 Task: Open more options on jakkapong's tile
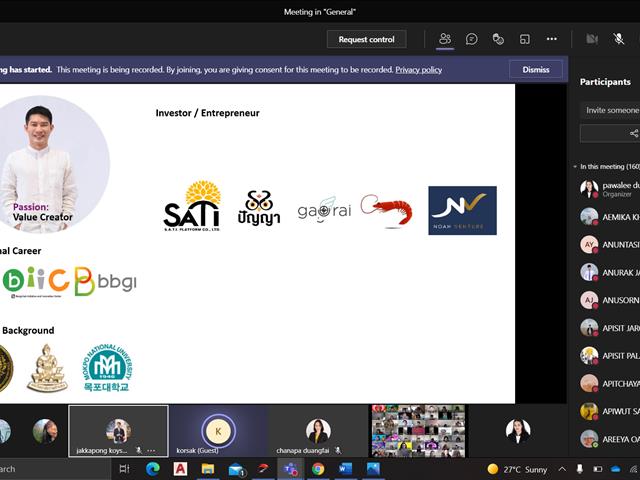[x=151, y=451]
